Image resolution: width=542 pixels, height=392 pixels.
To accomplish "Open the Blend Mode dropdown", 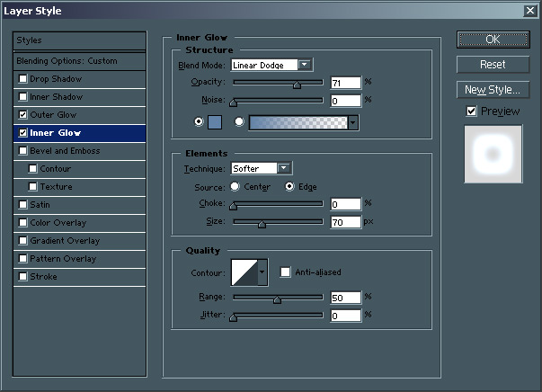I will pyautogui.click(x=306, y=65).
